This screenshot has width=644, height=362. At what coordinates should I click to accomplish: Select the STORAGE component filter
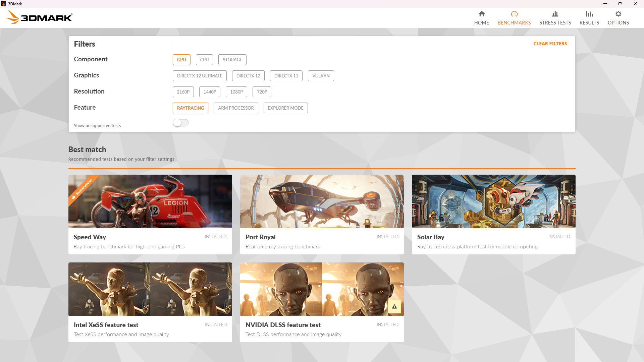(x=232, y=60)
